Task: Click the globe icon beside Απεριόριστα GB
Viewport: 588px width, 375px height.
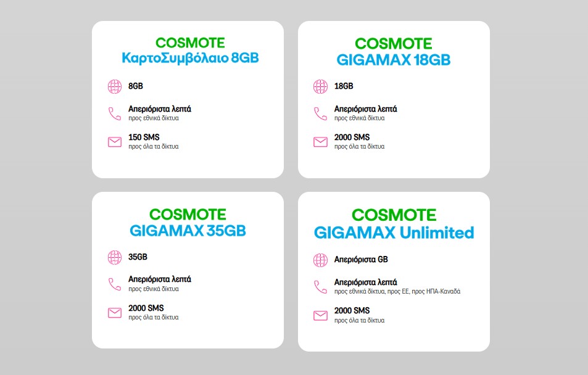Action: pyautogui.click(x=320, y=260)
